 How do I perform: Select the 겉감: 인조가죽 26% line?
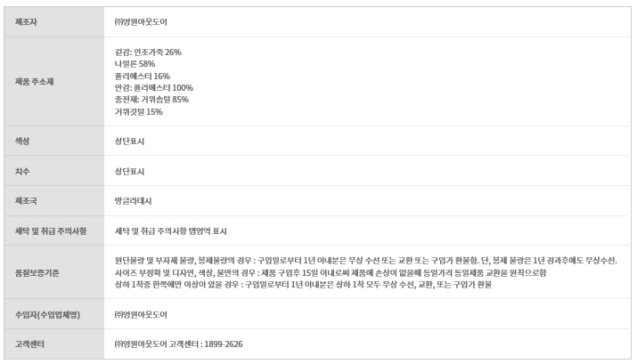(x=148, y=52)
